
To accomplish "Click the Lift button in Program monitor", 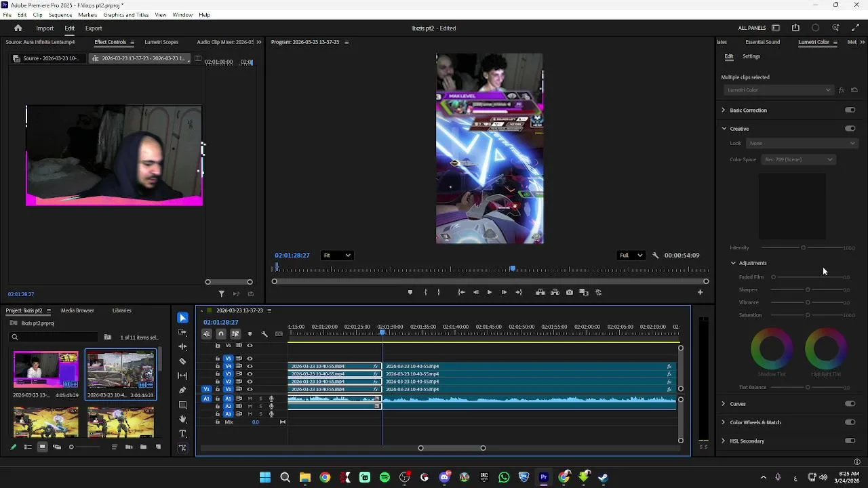I will 540,292.
